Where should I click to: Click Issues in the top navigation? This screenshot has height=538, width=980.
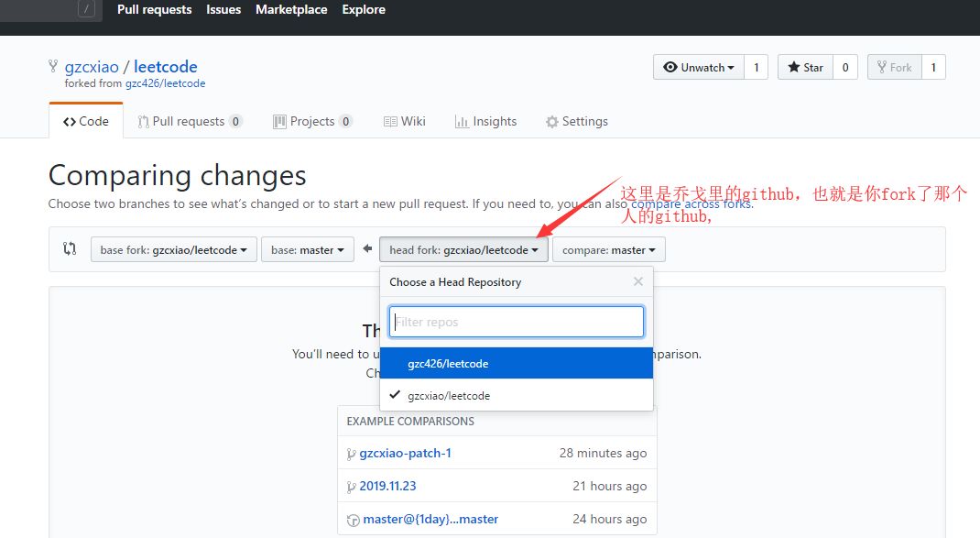(223, 9)
